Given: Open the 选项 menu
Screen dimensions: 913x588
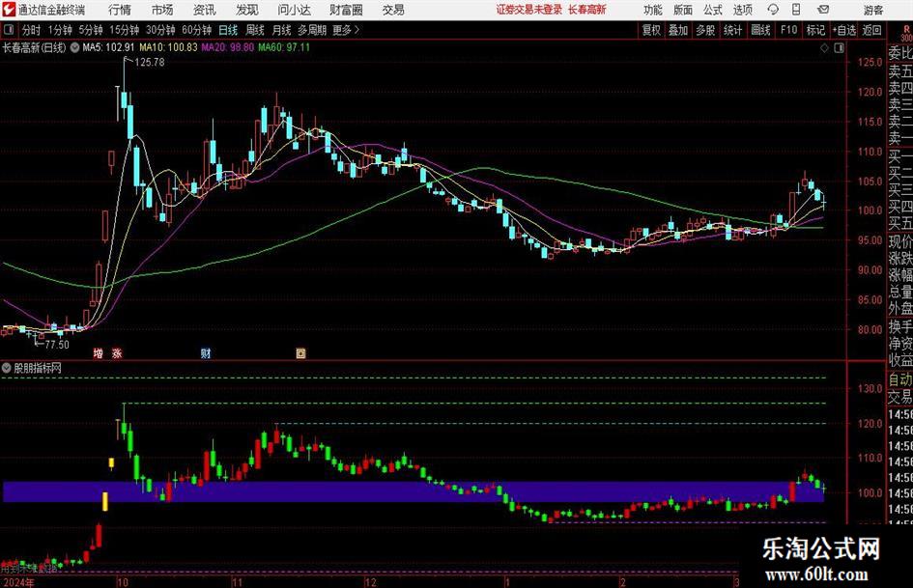Looking at the screenshot, I should [x=742, y=10].
